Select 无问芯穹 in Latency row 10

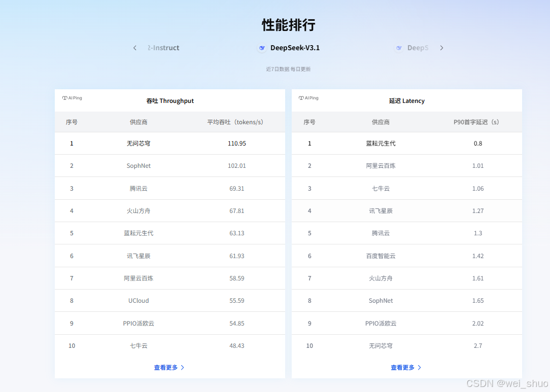tap(381, 346)
